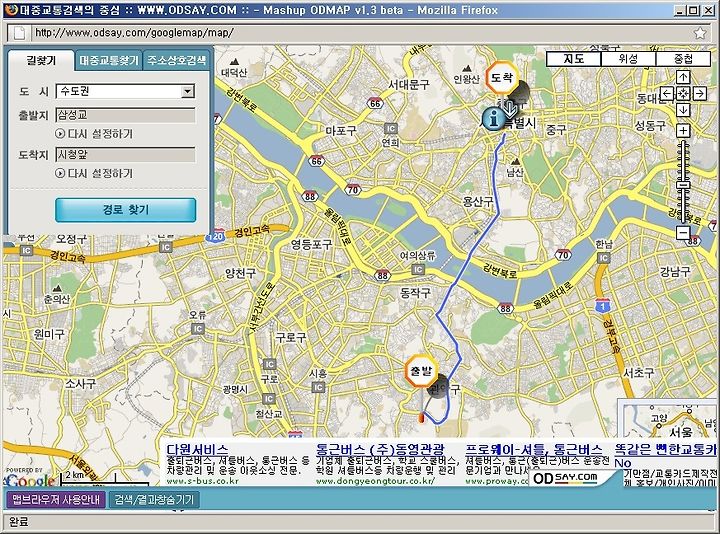The height and width of the screenshot is (534, 720).
Task: Select 중첩 hybrid view
Action: pos(683,59)
